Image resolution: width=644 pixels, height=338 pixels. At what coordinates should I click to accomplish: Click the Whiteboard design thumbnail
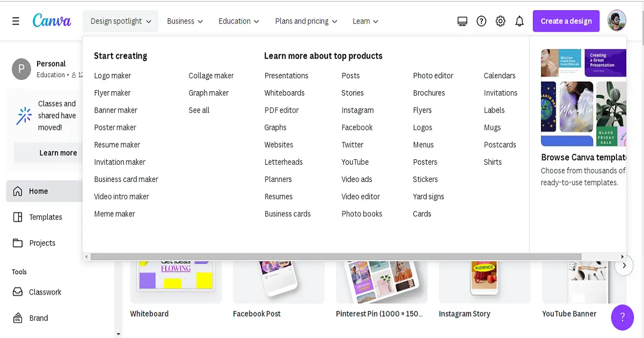176,282
